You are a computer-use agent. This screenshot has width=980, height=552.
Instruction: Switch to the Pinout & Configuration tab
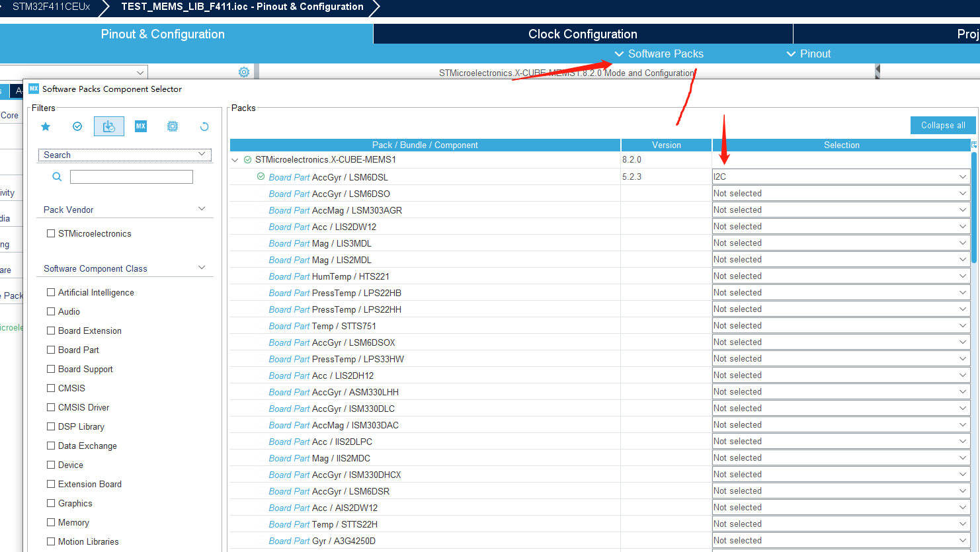coord(163,34)
